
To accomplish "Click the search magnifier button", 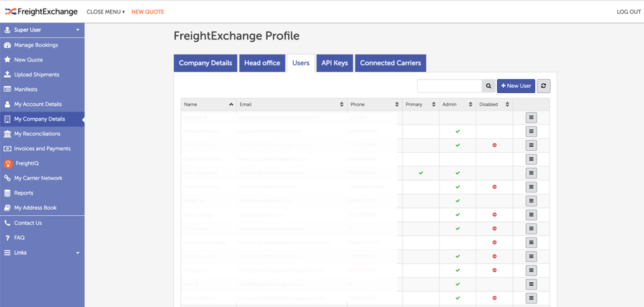I will (488, 86).
